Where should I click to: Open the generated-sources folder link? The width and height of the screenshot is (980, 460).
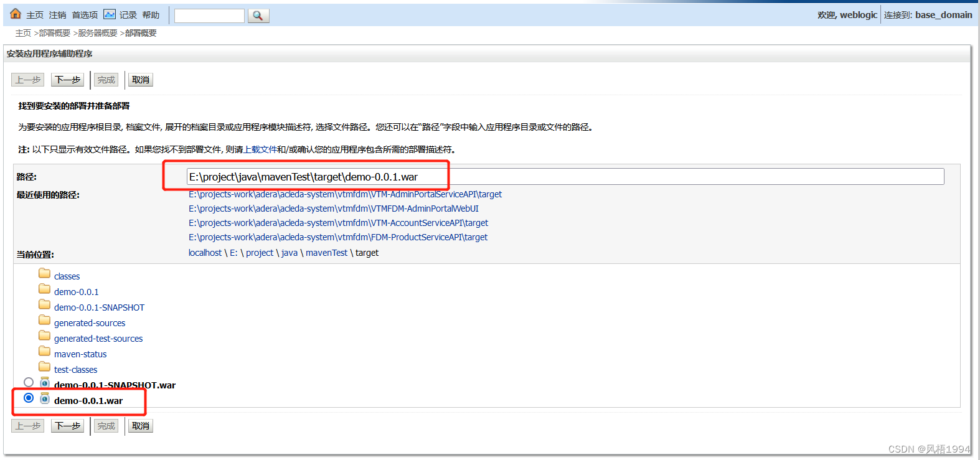(x=90, y=323)
